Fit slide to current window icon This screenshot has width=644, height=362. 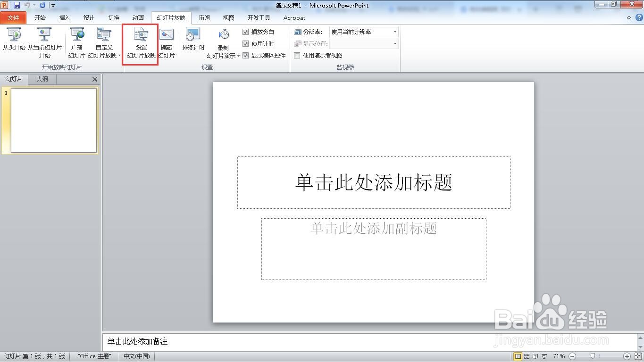click(x=638, y=356)
